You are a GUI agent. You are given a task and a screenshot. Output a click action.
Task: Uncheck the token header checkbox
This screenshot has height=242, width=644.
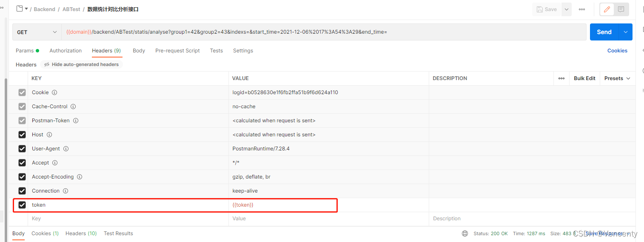[22, 205]
